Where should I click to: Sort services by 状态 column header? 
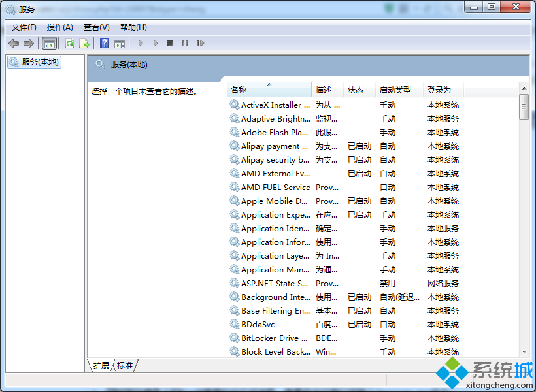click(x=356, y=90)
